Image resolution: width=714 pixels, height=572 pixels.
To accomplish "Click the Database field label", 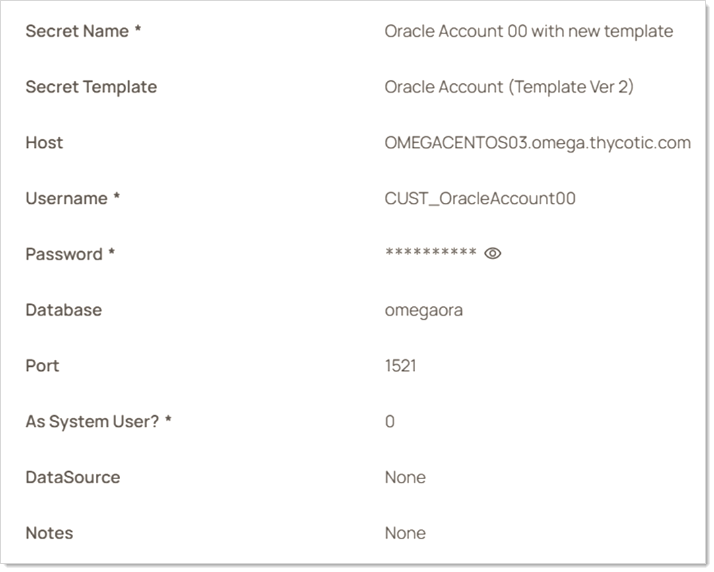I will pos(63,310).
